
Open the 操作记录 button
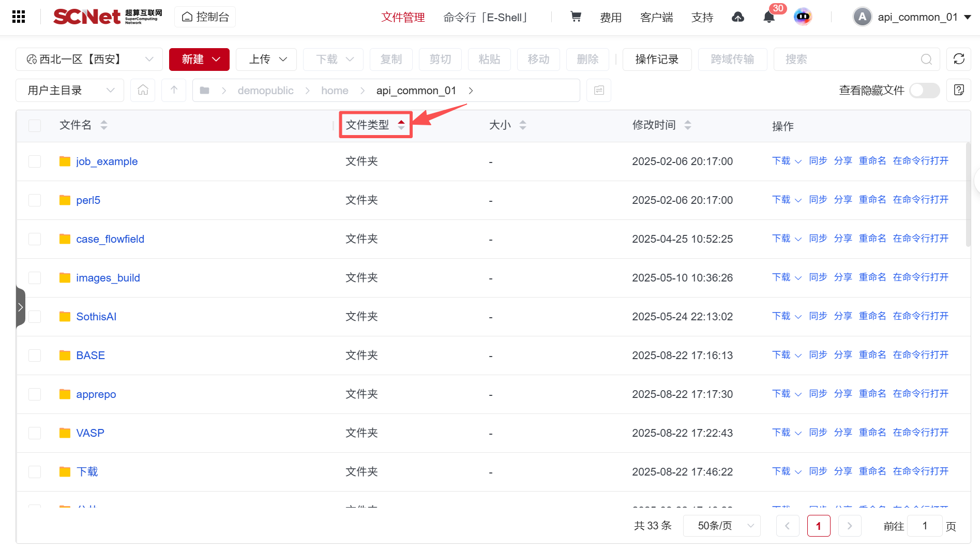pyautogui.click(x=657, y=60)
